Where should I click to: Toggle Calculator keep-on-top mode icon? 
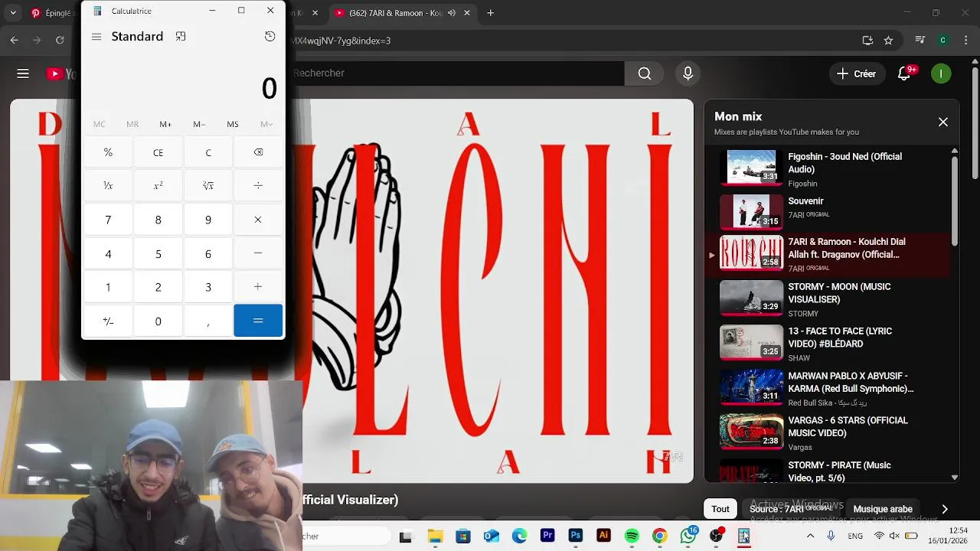coord(181,37)
